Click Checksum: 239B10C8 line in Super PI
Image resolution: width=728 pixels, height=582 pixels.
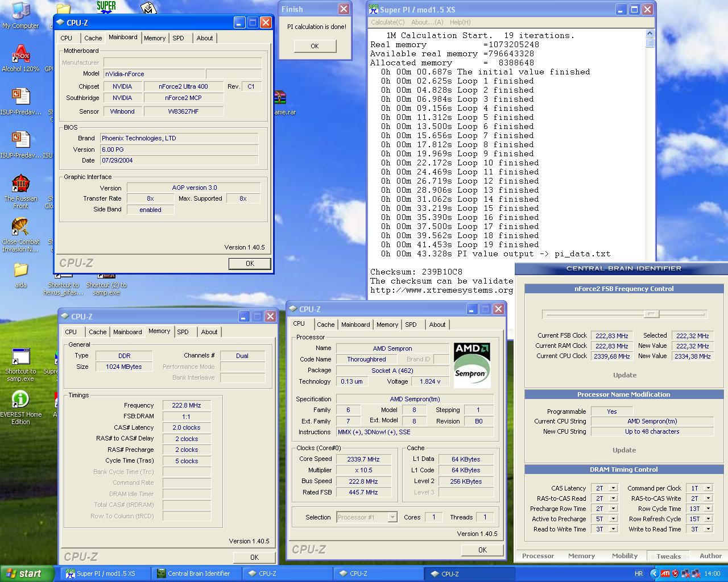click(x=416, y=272)
